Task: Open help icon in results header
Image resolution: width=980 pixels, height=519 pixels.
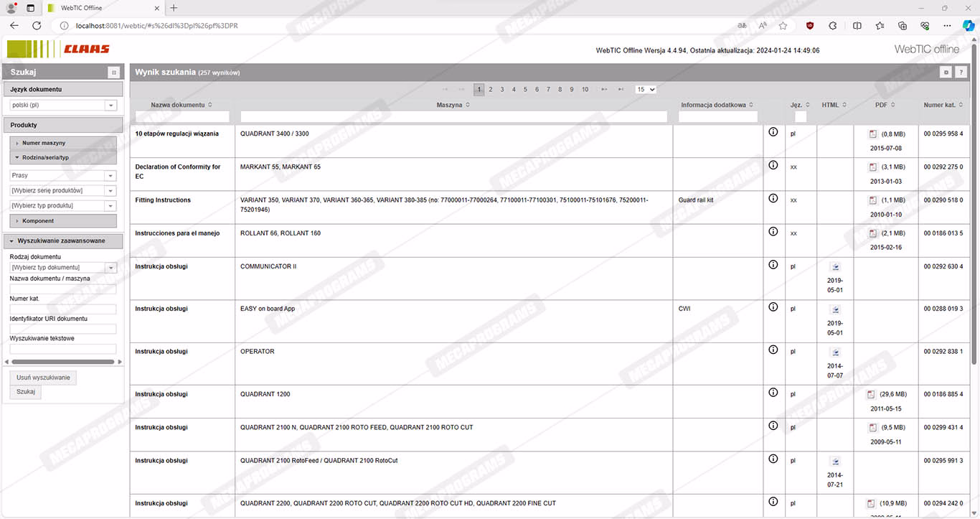Action: (961, 73)
